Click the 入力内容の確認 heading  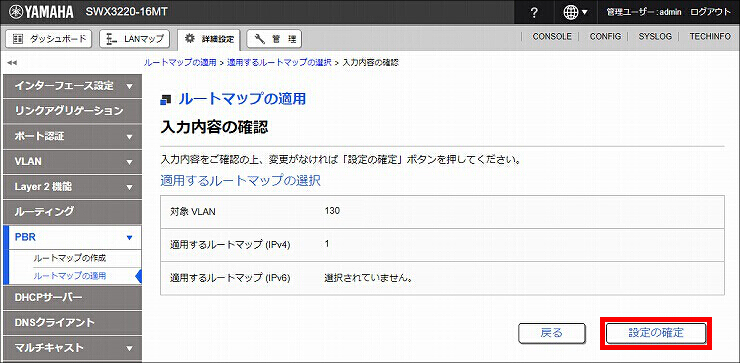215,127
